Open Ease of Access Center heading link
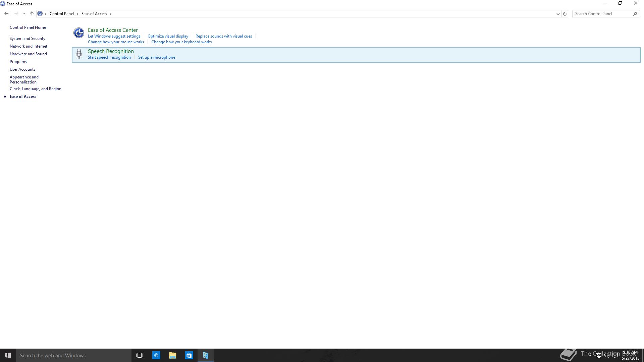The image size is (644, 362). pyautogui.click(x=113, y=30)
